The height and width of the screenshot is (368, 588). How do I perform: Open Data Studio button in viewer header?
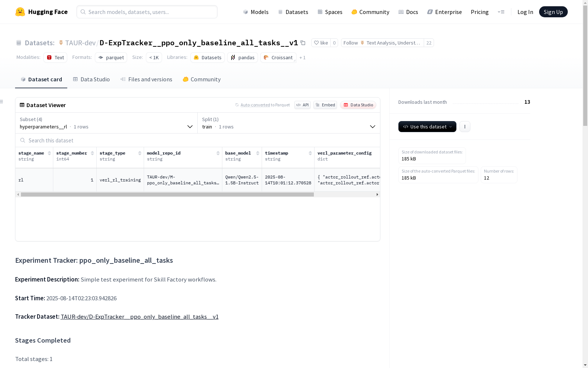[x=358, y=105]
